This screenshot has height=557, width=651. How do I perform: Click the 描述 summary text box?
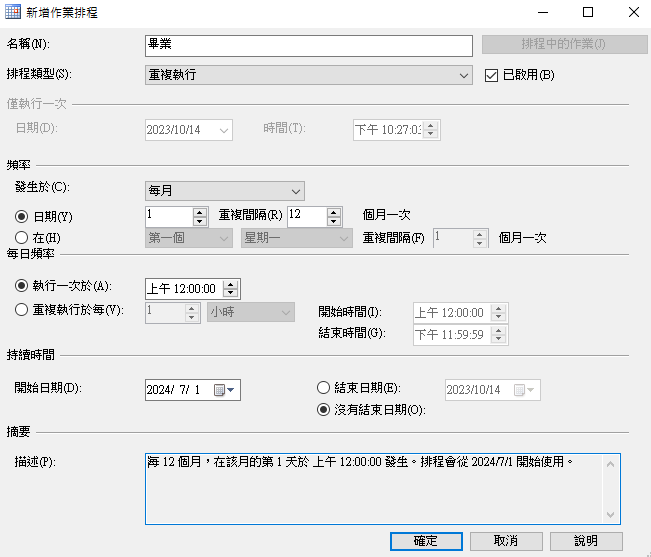(x=383, y=489)
